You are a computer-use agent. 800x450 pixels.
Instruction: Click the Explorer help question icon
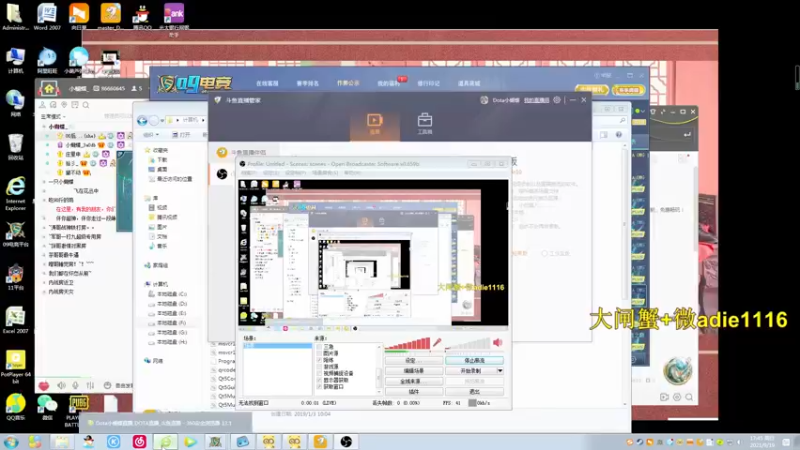pyautogui.click(x=619, y=135)
